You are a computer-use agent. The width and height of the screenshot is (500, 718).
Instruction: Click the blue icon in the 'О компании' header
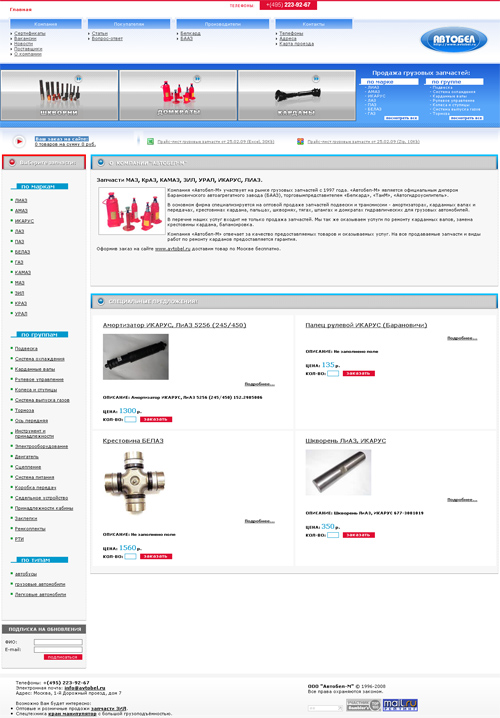[101, 163]
